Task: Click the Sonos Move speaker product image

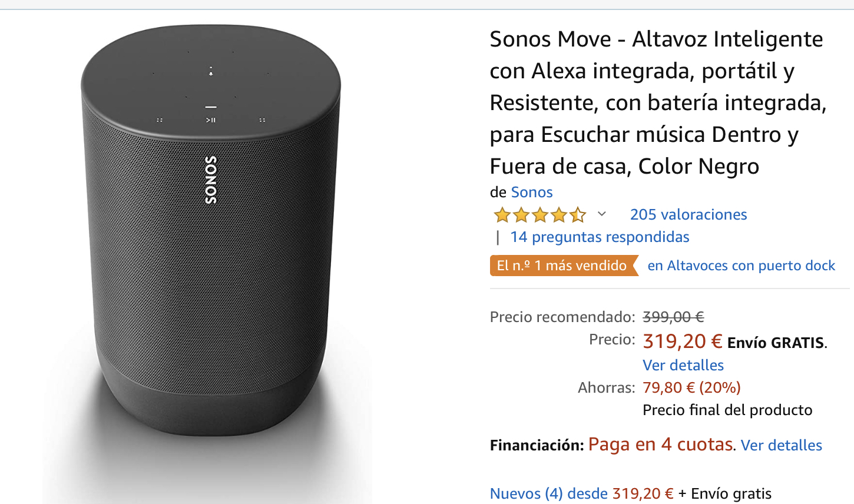Action: [x=210, y=265]
